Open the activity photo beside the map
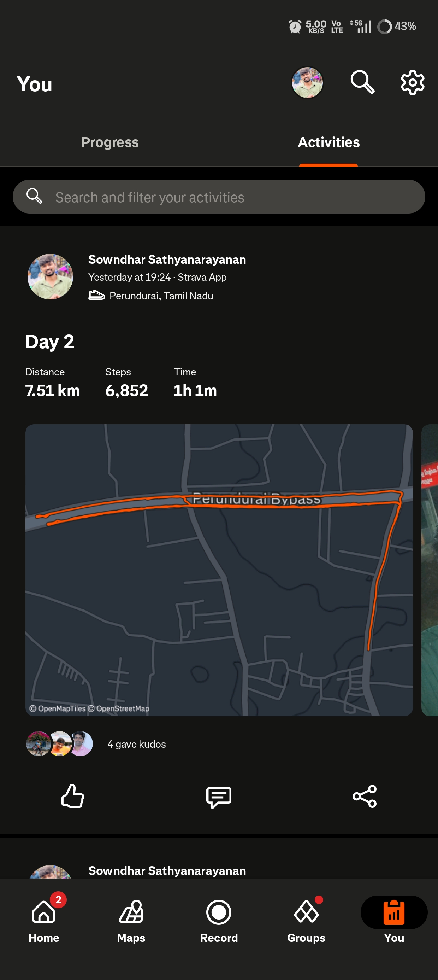 tap(430, 570)
